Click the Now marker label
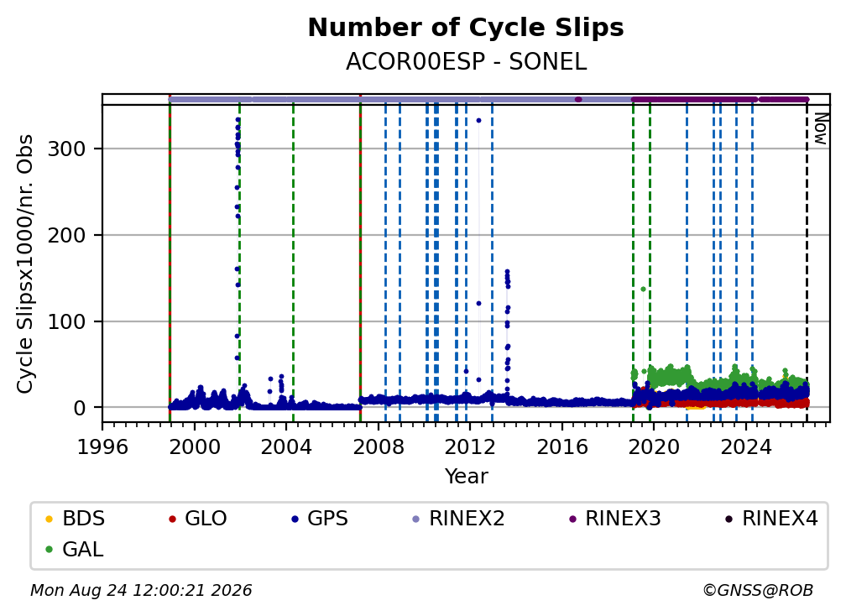This screenshot has width=846, height=616. tap(820, 128)
